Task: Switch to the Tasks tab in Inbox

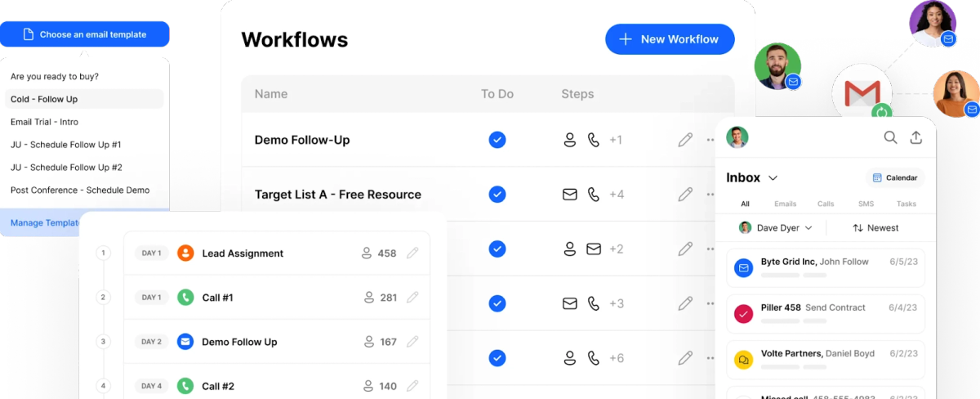Action: pyautogui.click(x=906, y=204)
